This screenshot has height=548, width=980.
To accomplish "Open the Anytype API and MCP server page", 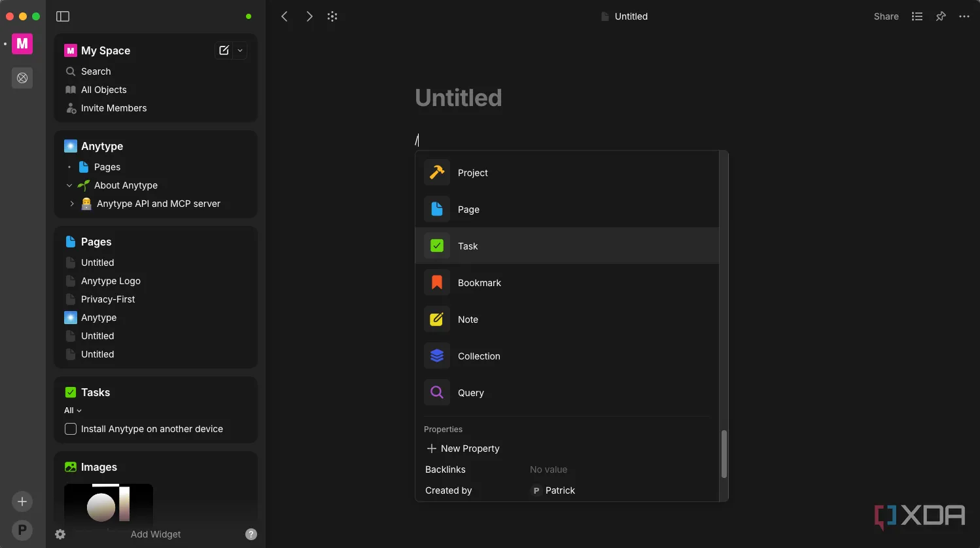I will point(158,204).
